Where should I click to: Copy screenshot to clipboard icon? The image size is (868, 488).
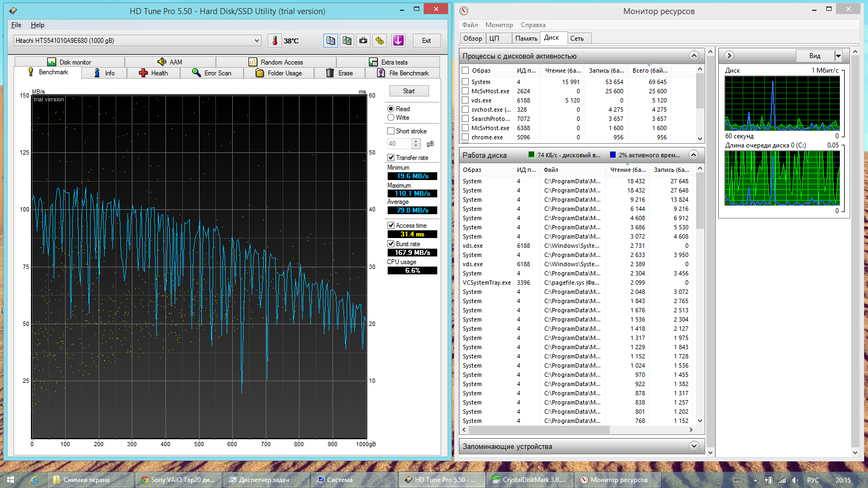tap(347, 41)
